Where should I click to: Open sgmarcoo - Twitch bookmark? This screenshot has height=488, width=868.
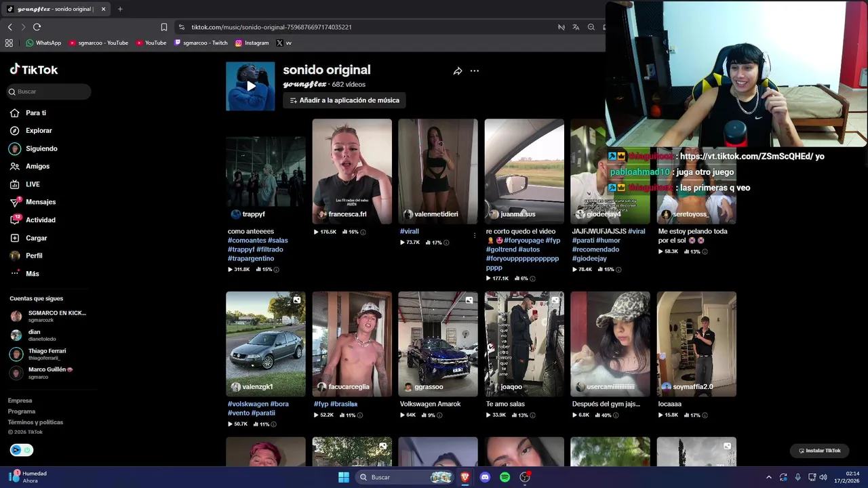[x=201, y=43]
